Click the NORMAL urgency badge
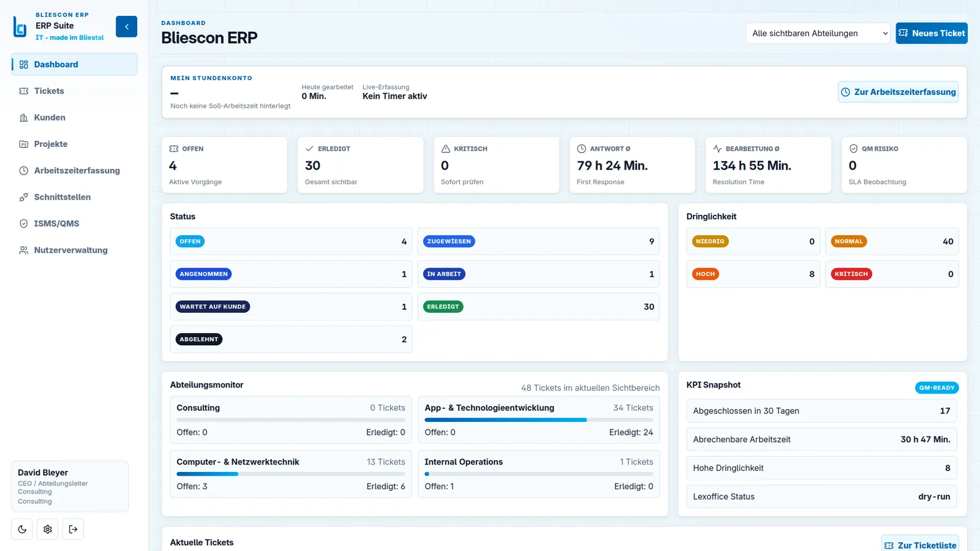This screenshot has width=980, height=551. click(848, 241)
